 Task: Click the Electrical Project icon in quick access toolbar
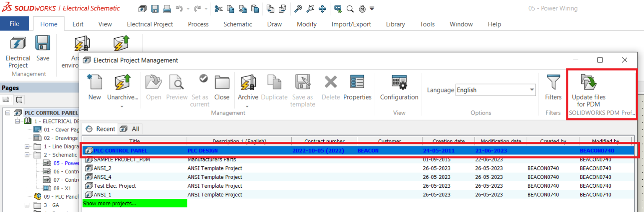coord(143,8)
